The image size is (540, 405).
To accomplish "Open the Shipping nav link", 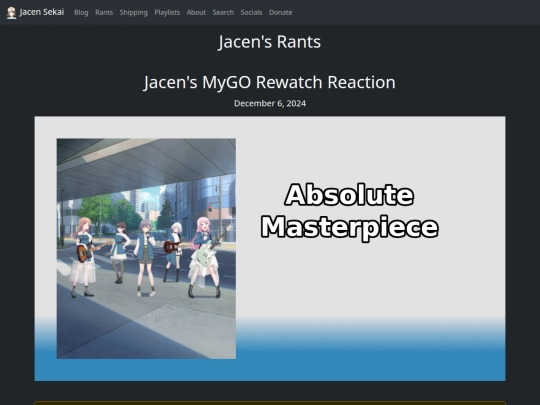I will click(x=134, y=12).
